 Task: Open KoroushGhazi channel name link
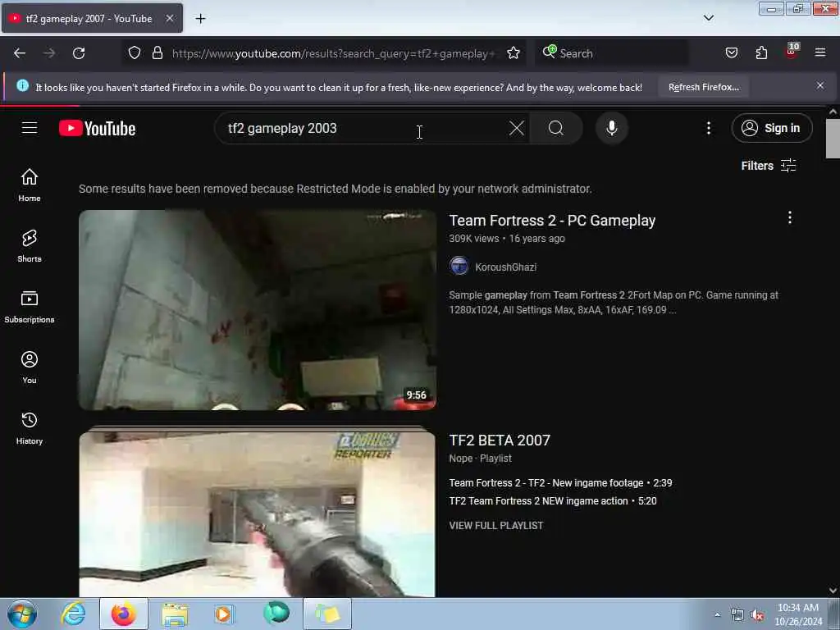505,267
